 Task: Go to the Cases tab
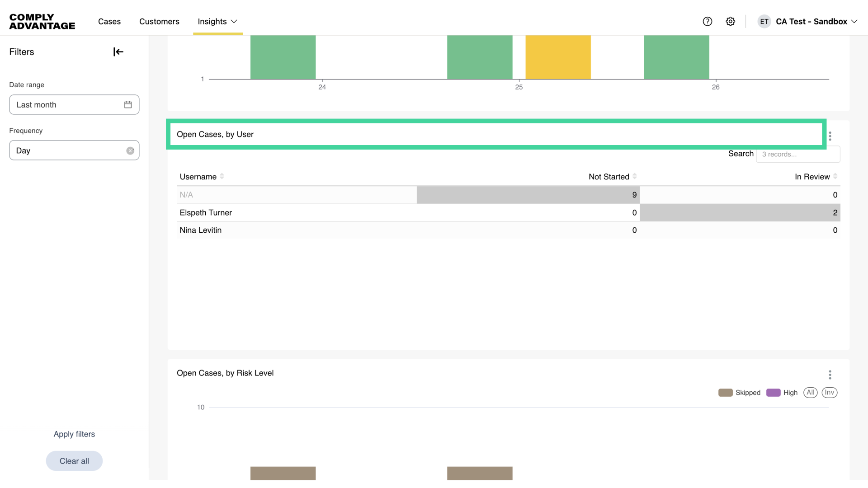coord(109,22)
